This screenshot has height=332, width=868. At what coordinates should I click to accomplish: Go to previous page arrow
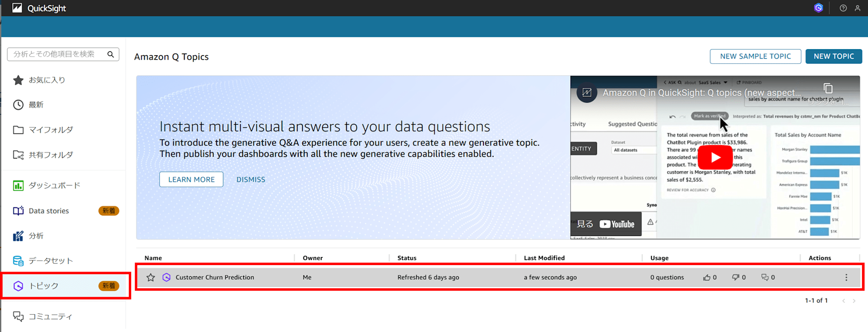click(x=844, y=301)
